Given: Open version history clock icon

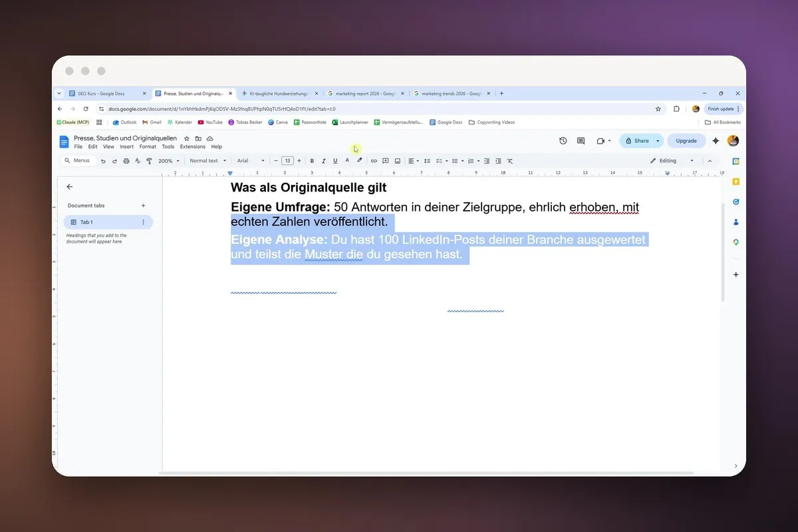Looking at the screenshot, I should (563, 141).
